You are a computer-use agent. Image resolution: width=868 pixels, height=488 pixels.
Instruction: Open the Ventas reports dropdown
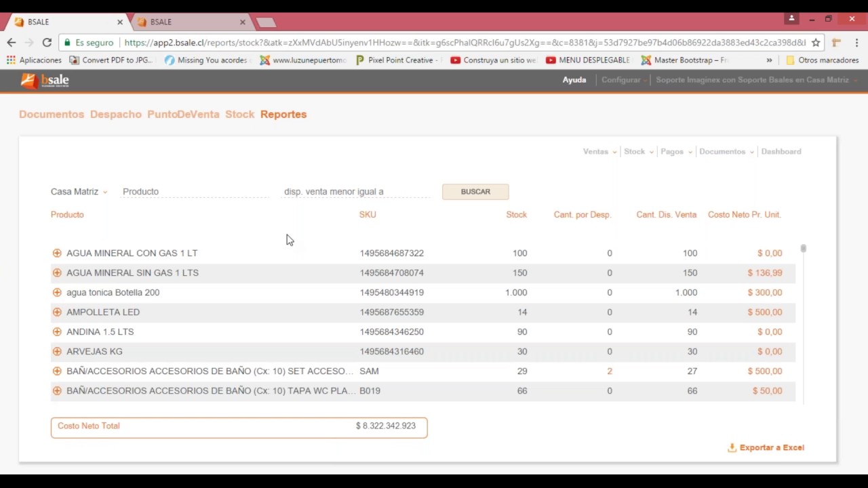[x=599, y=152]
